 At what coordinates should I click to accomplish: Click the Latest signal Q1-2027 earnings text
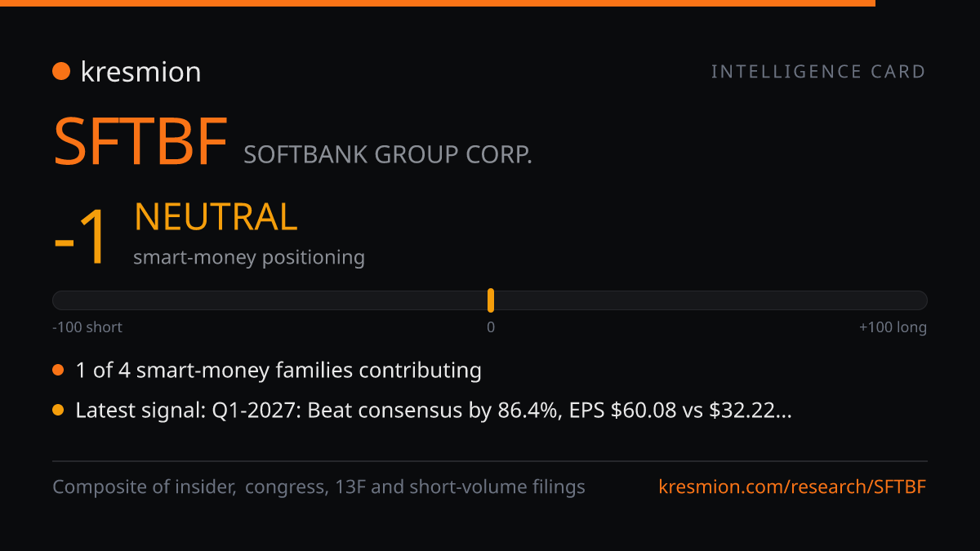434,411
